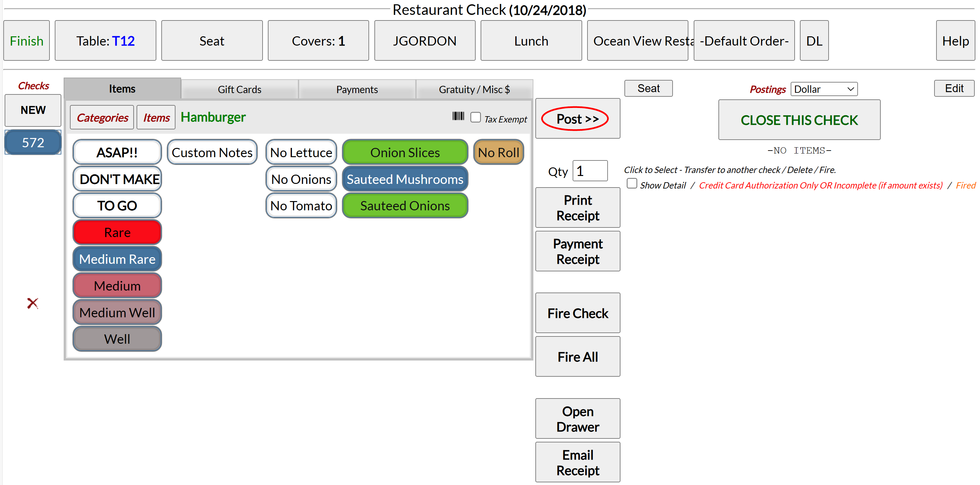Select the Rare doneness button
Viewport: 980px width, 485px height.
[x=117, y=232]
